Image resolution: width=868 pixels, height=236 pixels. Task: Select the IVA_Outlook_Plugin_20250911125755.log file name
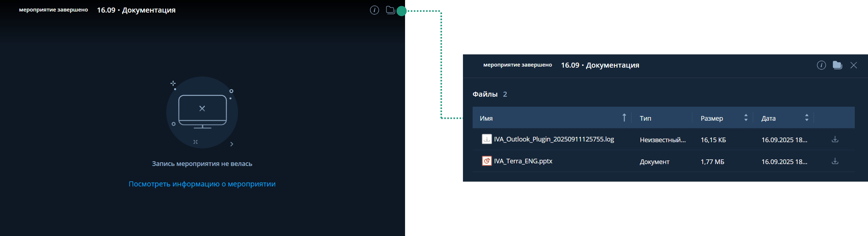(x=554, y=139)
